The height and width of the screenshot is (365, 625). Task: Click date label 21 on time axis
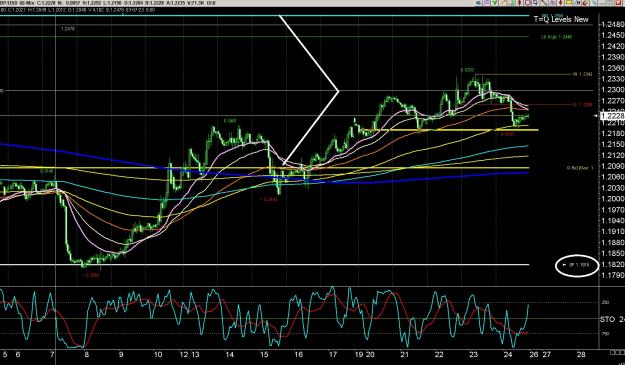click(405, 354)
